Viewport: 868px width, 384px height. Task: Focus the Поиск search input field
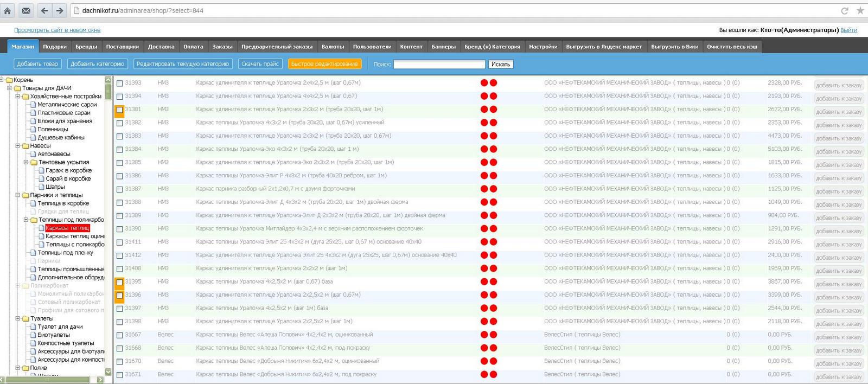coord(439,64)
